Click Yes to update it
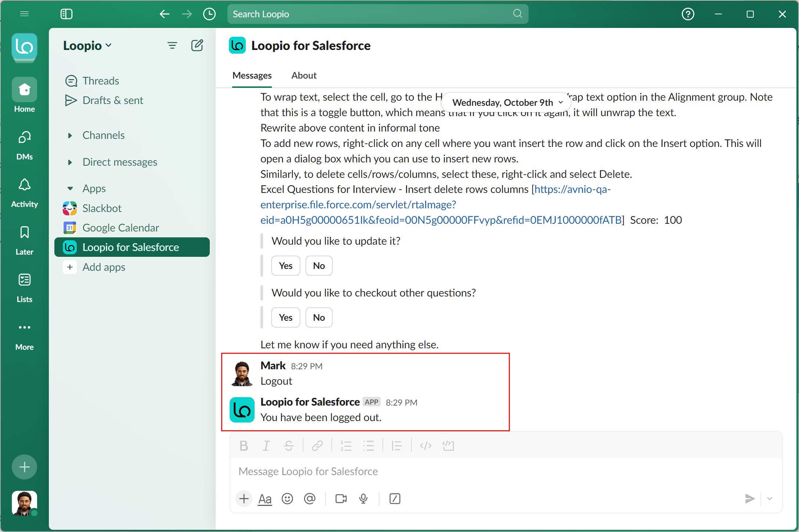This screenshot has width=799, height=532. (x=285, y=266)
